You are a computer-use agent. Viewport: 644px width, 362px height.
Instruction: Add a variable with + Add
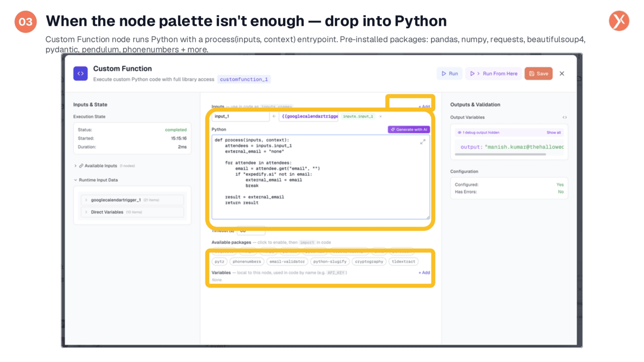point(424,273)
